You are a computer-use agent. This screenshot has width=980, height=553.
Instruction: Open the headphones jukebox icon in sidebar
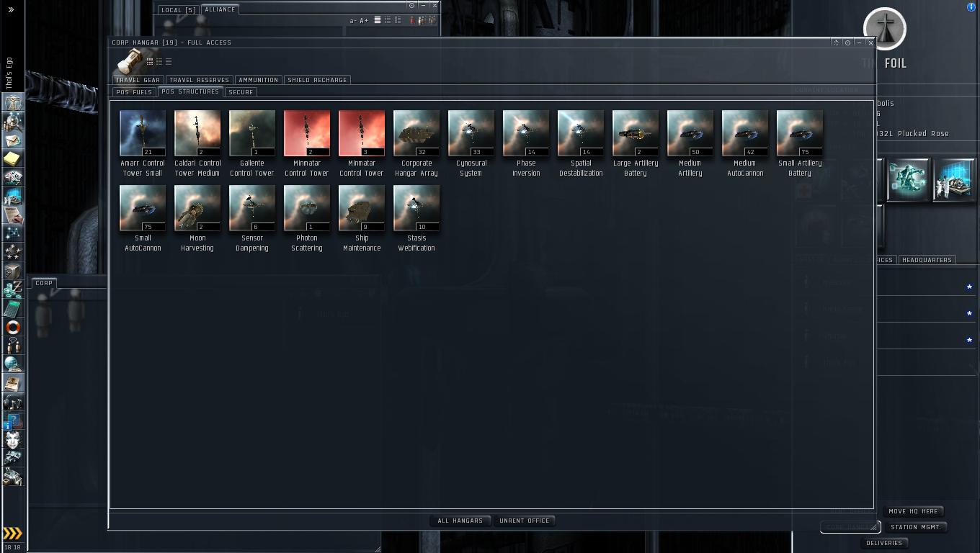(x=13, y=402)
